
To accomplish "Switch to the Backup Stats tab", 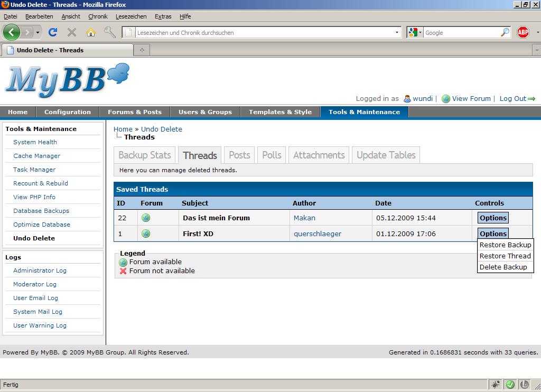I will coord(145,155).
